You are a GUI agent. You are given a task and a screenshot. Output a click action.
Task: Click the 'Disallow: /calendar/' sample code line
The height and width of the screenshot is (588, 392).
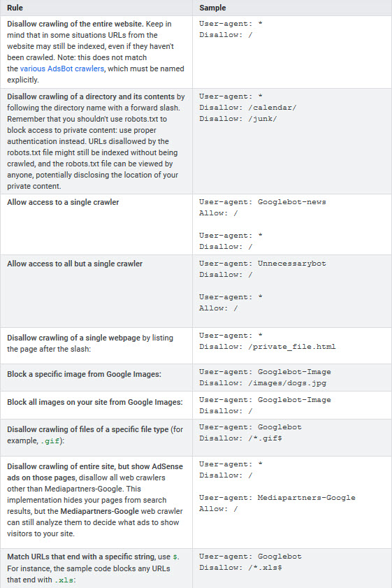(x=248, y=108)
